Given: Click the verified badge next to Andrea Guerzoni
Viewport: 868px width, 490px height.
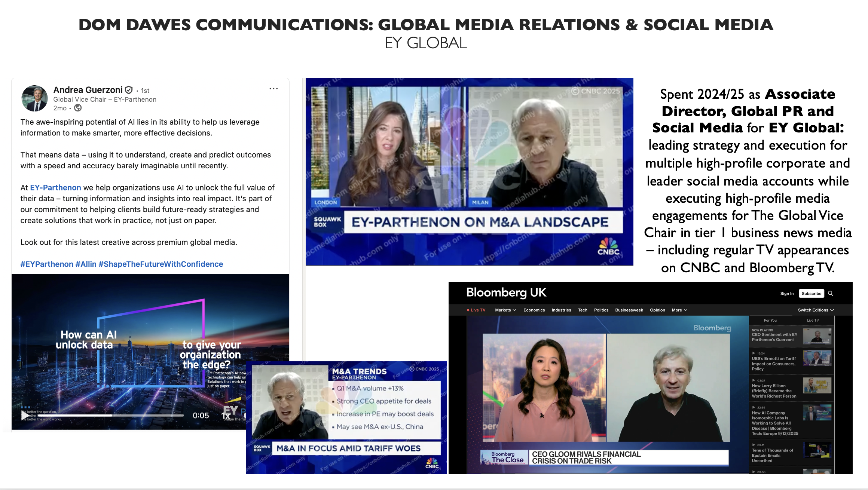Looking at the screenshot, I should 129,90.
